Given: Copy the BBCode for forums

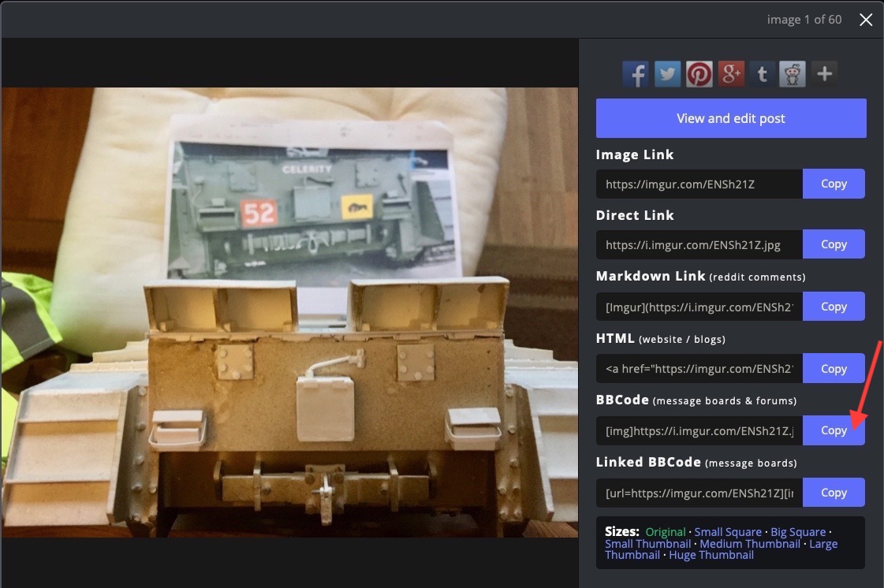Looking at the screenshot, I should pyautogui.click(x=834, y=430).
